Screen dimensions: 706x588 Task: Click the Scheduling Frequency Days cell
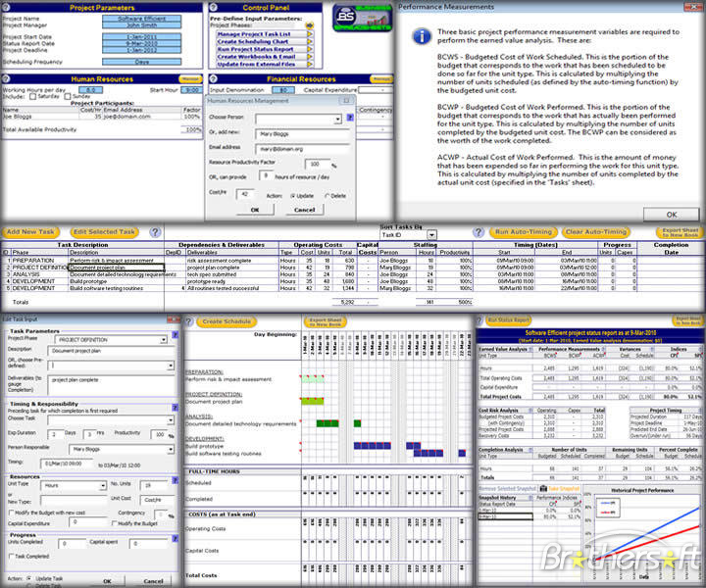point(142,62)
